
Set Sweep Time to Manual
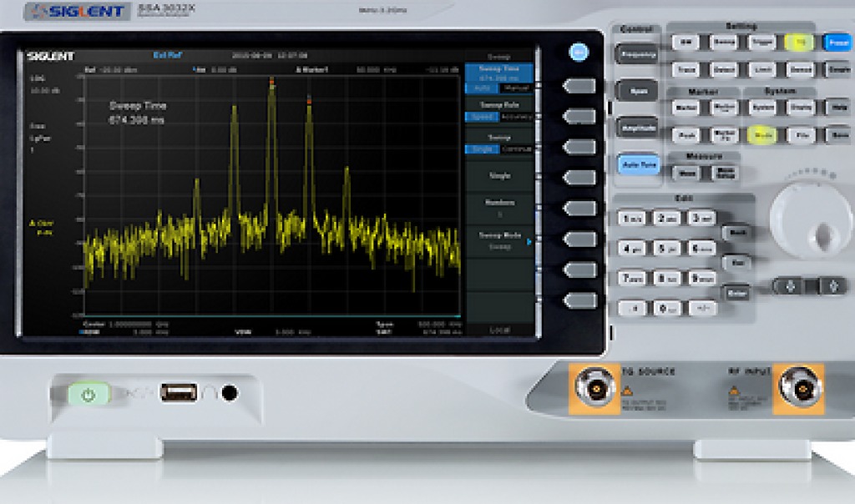(x=516, y=88)
